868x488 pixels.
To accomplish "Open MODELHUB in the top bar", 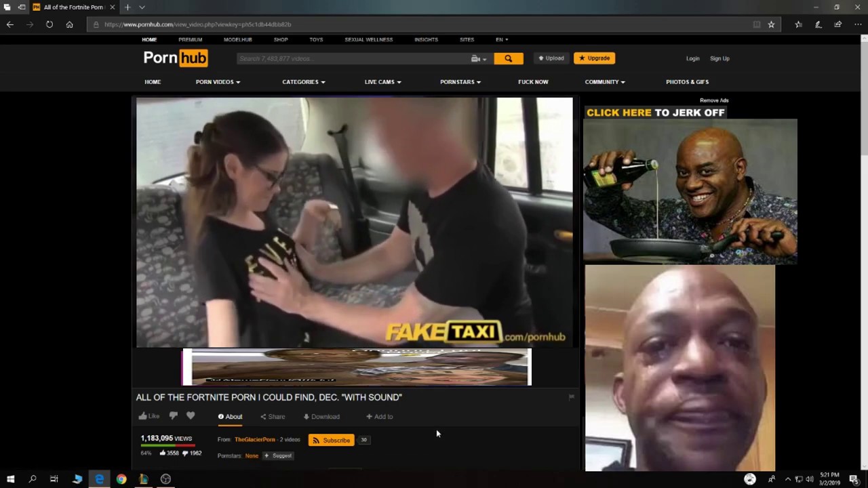I will tap(237, 39).
